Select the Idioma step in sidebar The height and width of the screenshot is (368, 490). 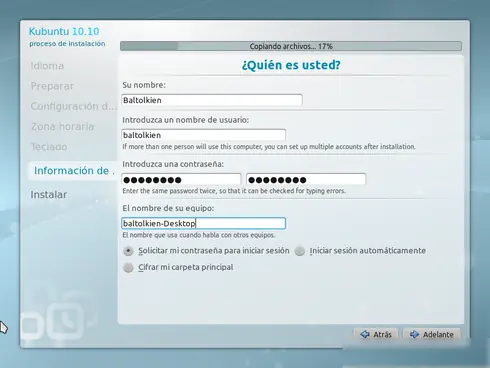click(47, 66)
